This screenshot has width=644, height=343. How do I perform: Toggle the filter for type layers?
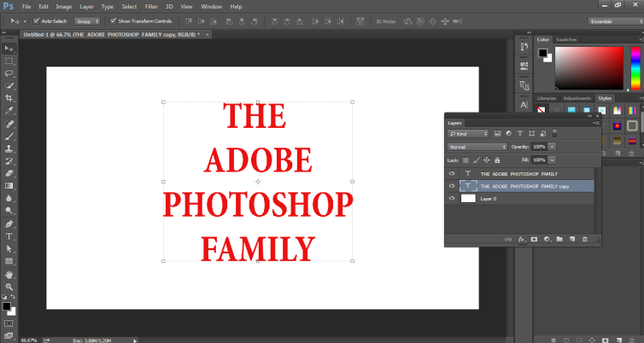point(520,133)
